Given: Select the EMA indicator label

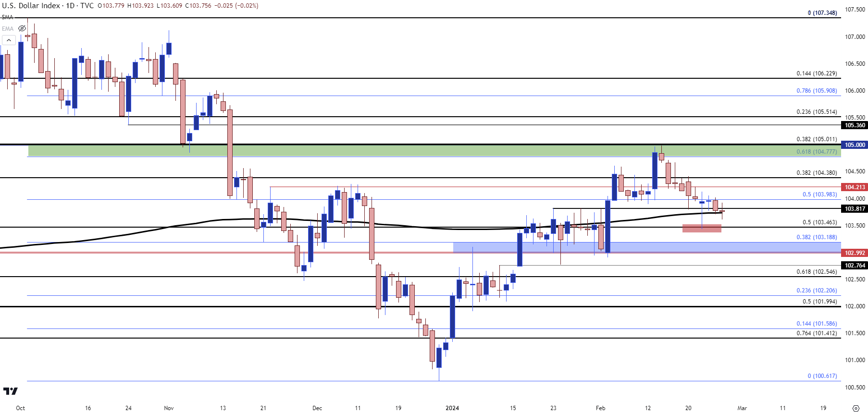Looking at the screenshot, I should (x=8, y=28).
